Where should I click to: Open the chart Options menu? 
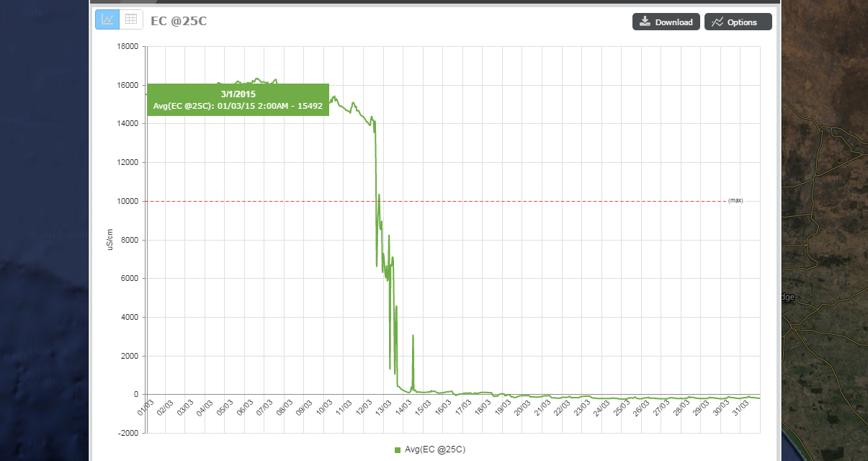point(738,22)
